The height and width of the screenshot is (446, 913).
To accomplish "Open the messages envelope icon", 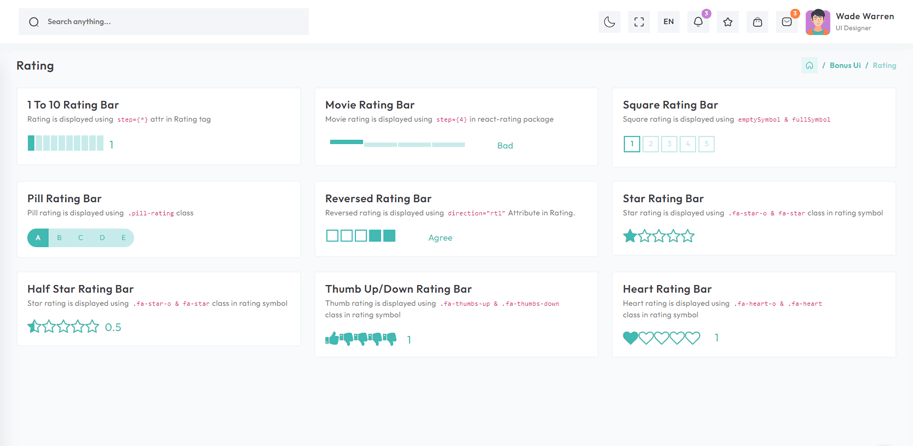I will click(787, 22).
